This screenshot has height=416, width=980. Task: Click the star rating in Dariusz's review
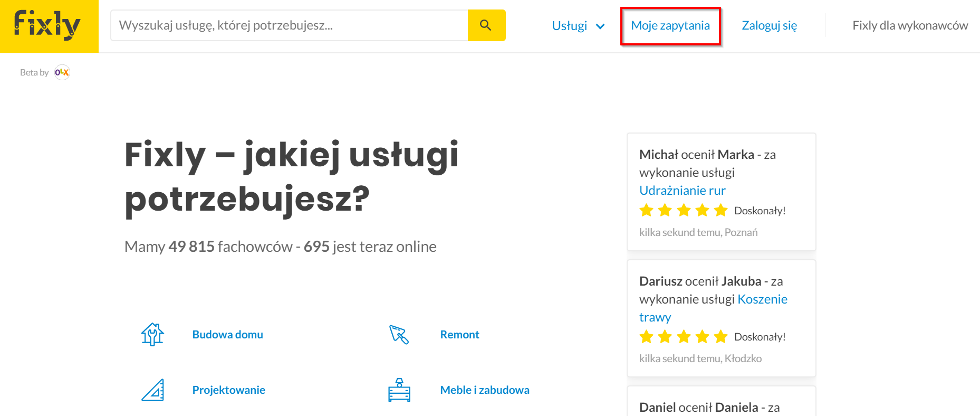point(684,336)
